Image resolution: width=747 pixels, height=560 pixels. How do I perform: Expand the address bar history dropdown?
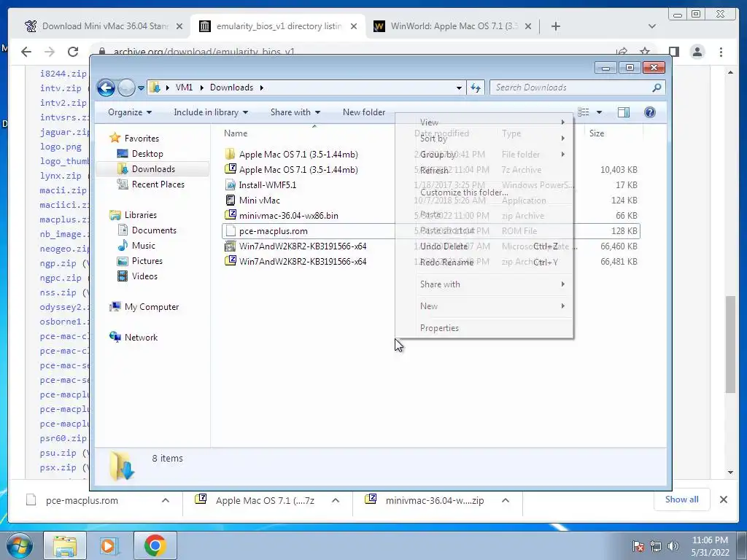tap(459, 87)
